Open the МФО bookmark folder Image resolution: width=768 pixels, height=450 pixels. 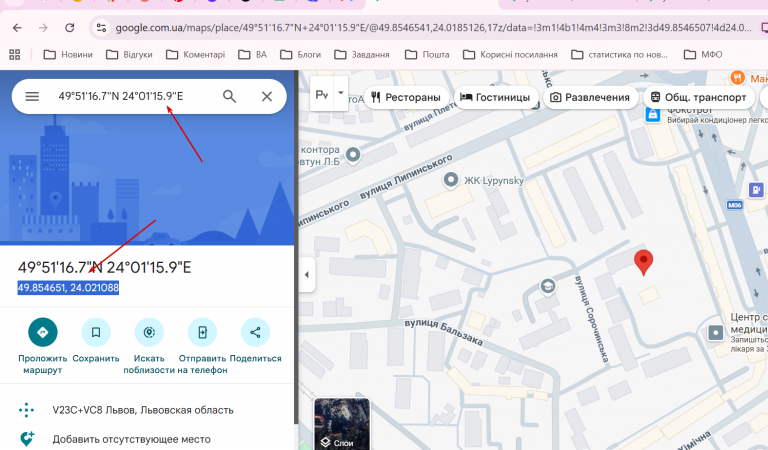point(703,54)
